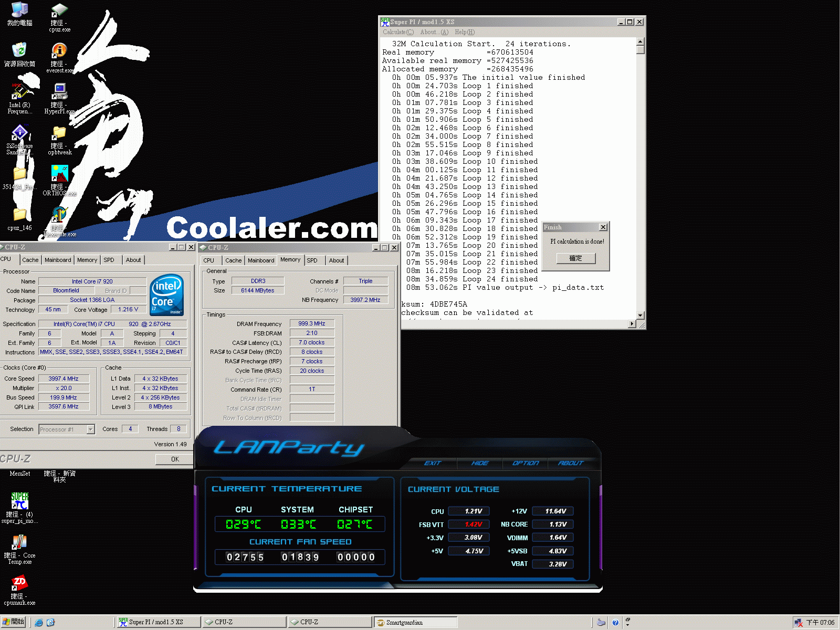
Task: Click the Intel Core i7 logo image
Action: click(167, 295)
